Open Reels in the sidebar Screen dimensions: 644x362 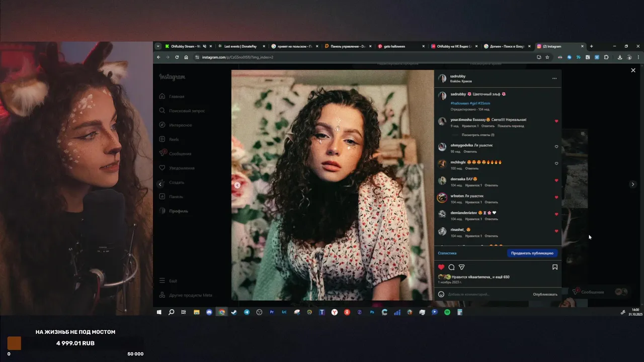pos(169,139)
